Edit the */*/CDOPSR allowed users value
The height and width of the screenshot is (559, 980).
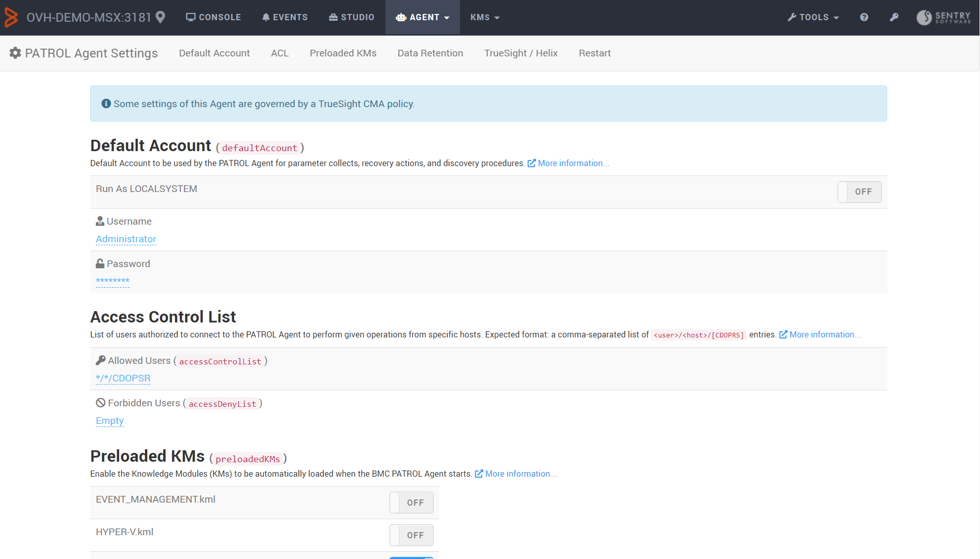[123, 378]
